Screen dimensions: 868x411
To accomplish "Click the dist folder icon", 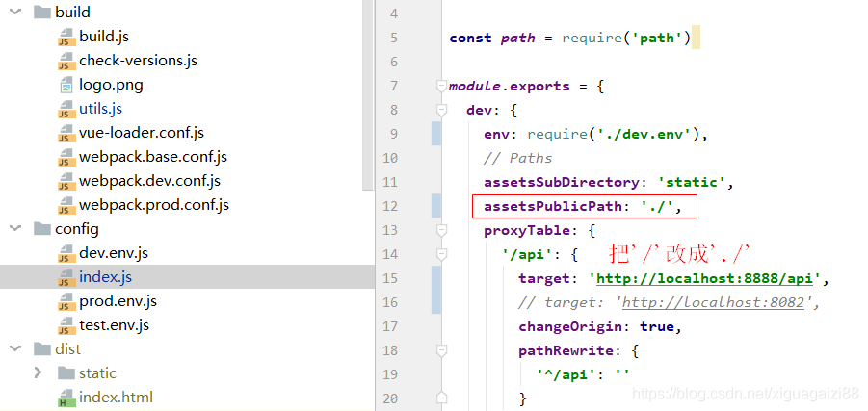I will pyautogui.click(x=42, y=349).
